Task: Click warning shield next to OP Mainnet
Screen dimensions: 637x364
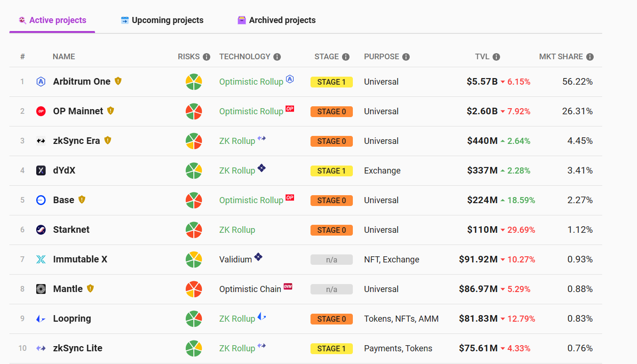Action: (111, 111)
